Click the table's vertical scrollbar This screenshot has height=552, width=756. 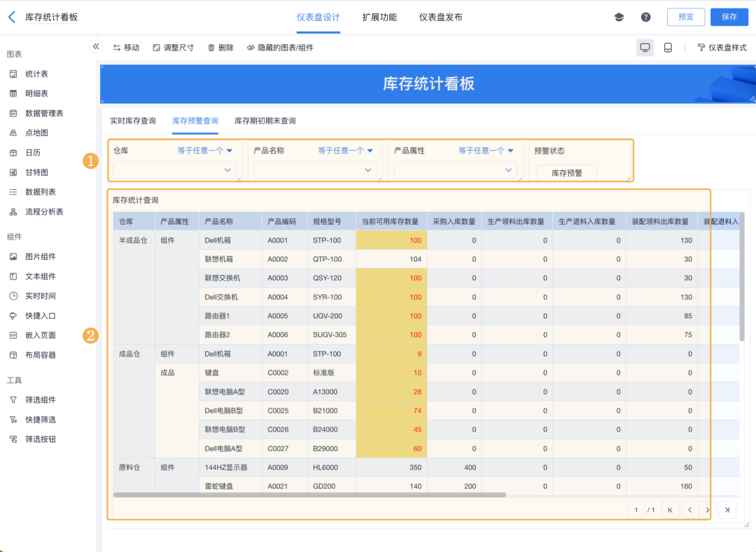[x=741, y=276]
